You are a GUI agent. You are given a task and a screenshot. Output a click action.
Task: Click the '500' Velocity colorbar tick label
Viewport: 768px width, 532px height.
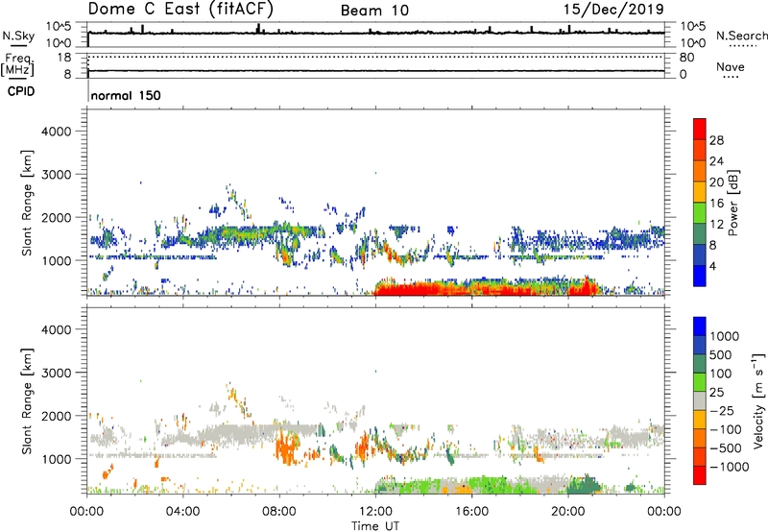tap(721, 355)
